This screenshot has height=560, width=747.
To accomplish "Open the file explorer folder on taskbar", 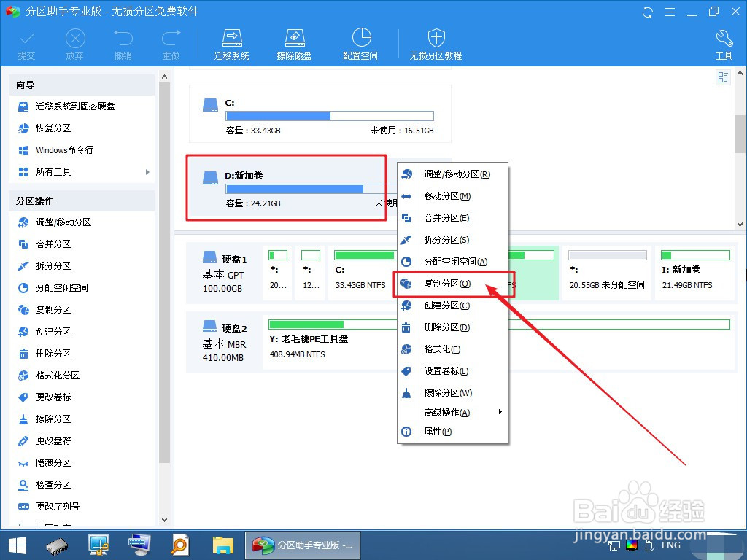I will click(223, 545).
